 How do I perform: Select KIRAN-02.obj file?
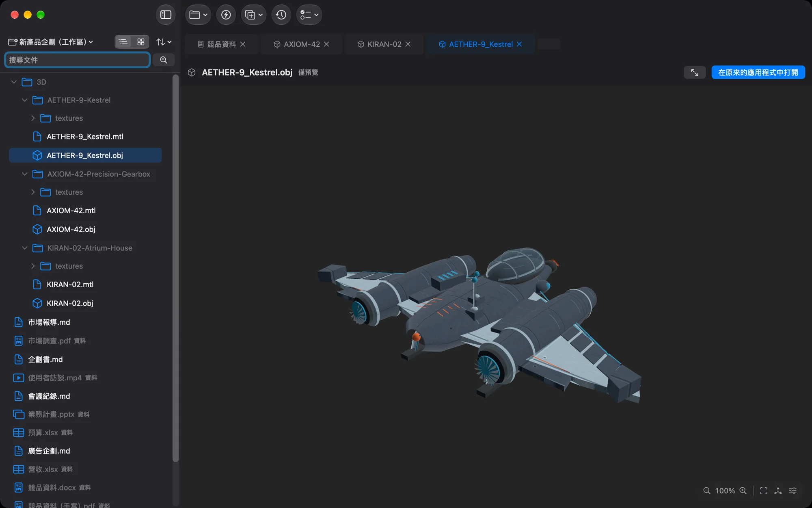pyautogui.click(x=85, y=303)
